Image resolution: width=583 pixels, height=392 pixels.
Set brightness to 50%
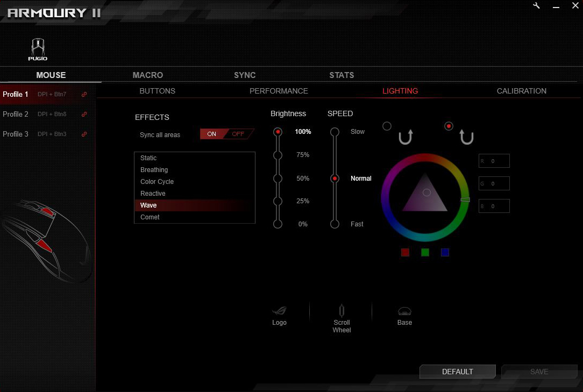(x=278, y=179)
